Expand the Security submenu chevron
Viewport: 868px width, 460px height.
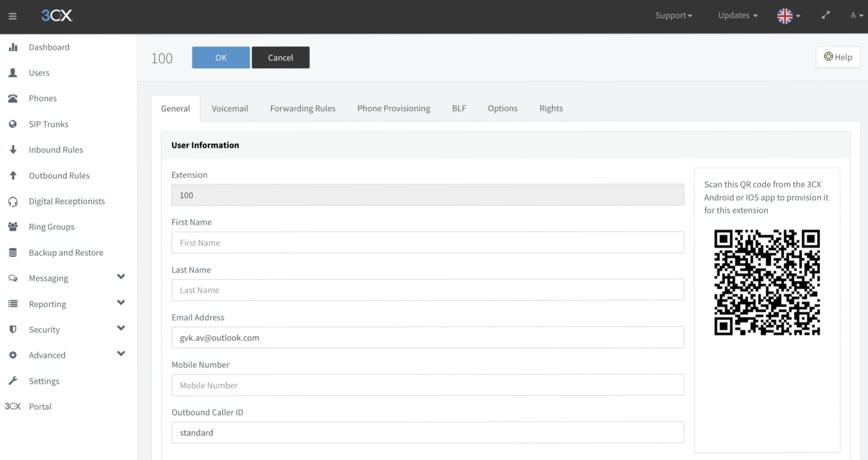(x=121, y=328)
